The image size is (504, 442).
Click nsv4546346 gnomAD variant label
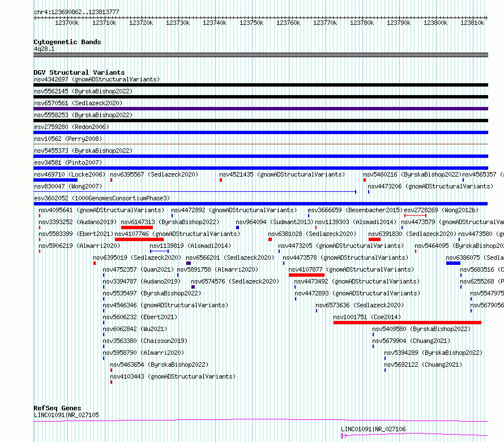pos(165,305)
